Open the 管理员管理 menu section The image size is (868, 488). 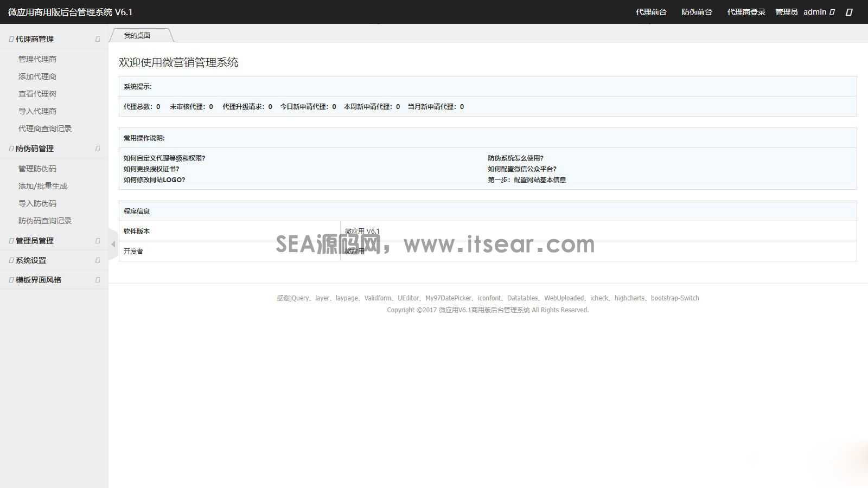54,241
